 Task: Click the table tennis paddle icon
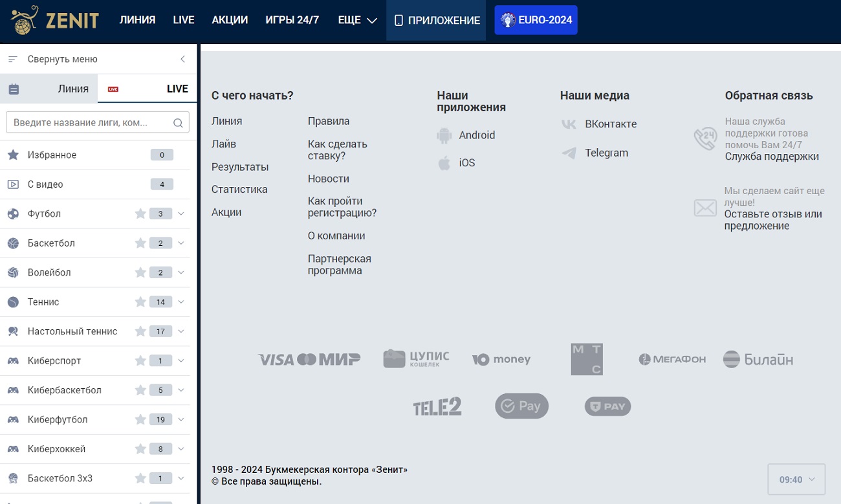coord(13,331)
